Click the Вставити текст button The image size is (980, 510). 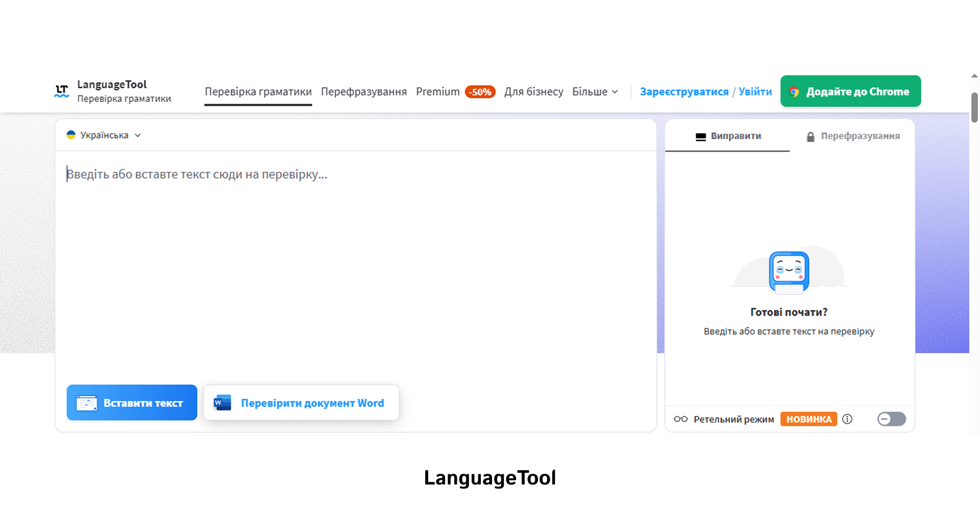pos(131,402)
